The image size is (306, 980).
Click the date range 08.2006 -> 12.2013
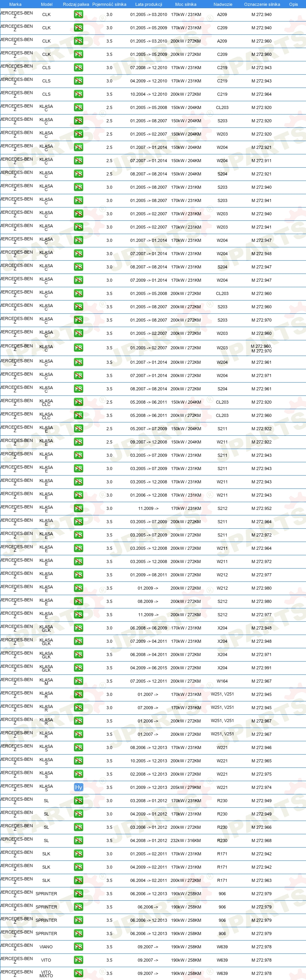[x=149, y=748]
